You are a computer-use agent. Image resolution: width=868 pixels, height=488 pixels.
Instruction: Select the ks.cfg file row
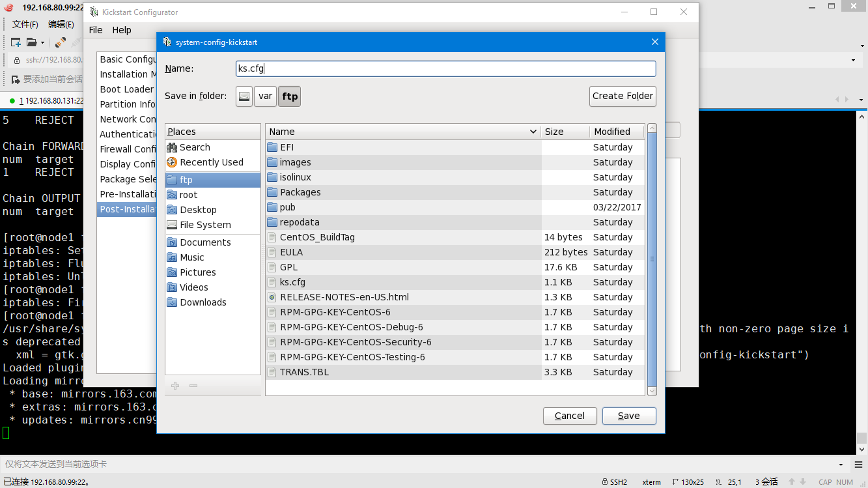click(455, 282)
